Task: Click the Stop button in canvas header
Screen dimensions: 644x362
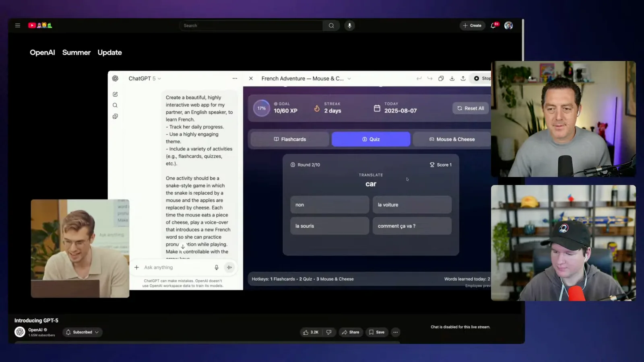Action: [482, 78]
